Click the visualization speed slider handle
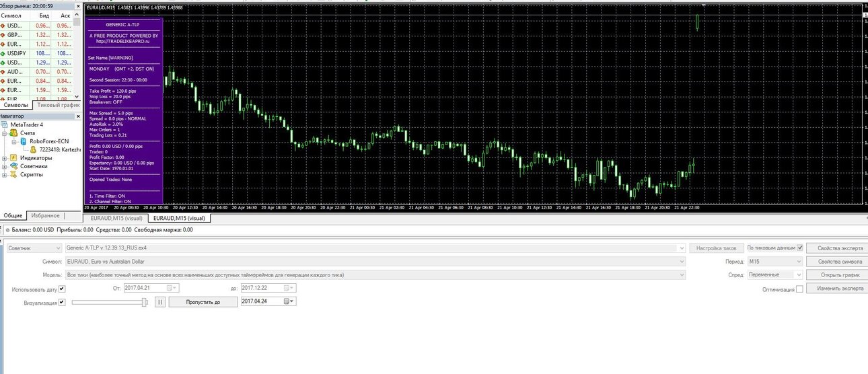This screenshot has height=374, width=868. pos(145,302)
